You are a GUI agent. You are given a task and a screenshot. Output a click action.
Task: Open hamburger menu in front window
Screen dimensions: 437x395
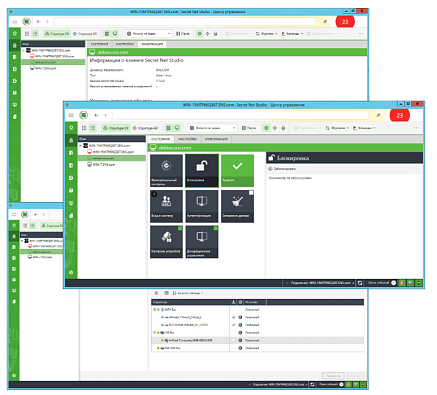71,115
